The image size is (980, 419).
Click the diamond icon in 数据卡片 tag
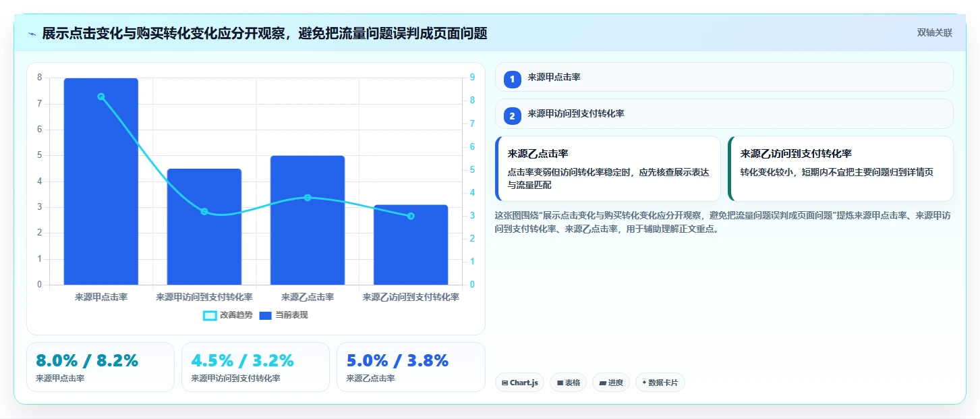(x=644, y=383)
